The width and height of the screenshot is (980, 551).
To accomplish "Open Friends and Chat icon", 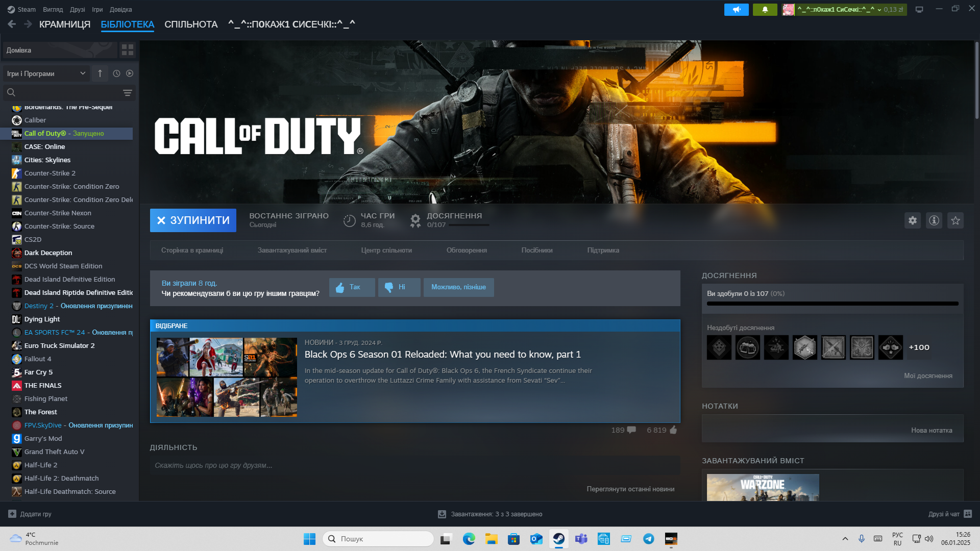I will [x=968, y=514].
